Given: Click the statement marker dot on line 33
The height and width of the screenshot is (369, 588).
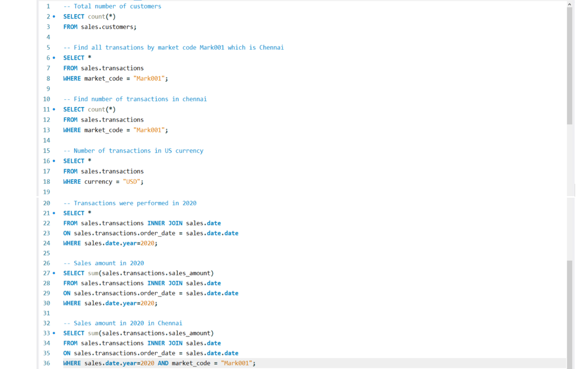Looking at the screenshot, I should (x=54, y=333).
